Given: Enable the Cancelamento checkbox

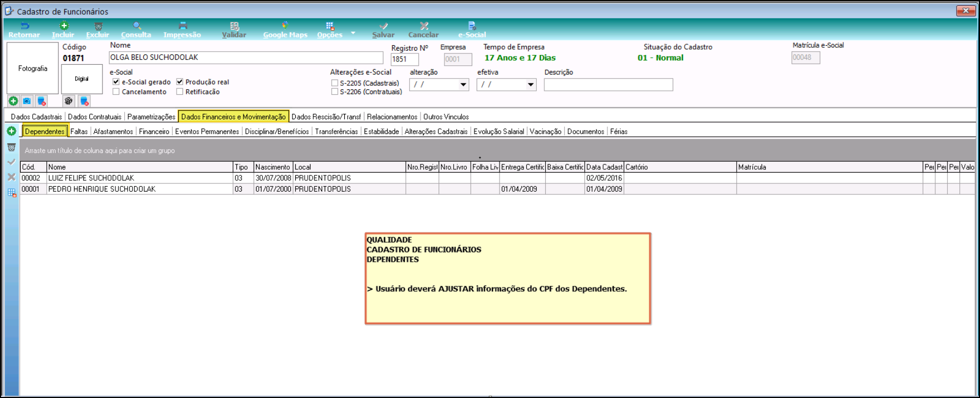Looking at the screenshot, I should 116,91.
